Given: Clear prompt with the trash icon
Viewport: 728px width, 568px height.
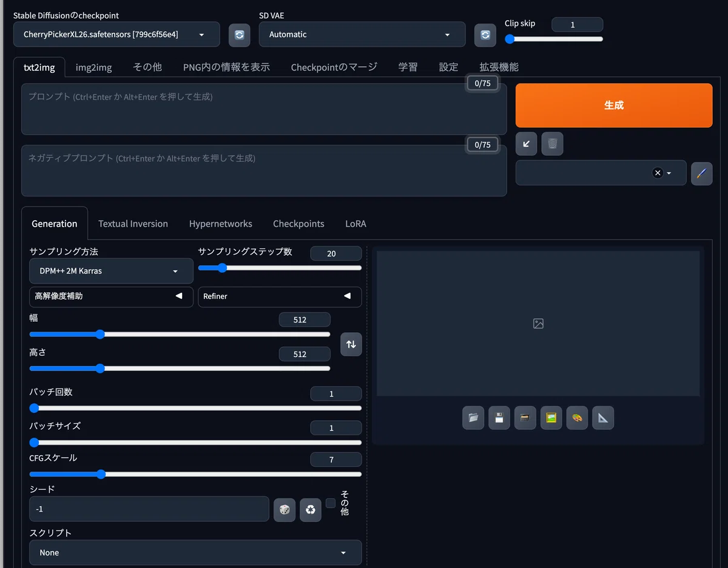Looking at the screenshot, I should pos(552,144).
